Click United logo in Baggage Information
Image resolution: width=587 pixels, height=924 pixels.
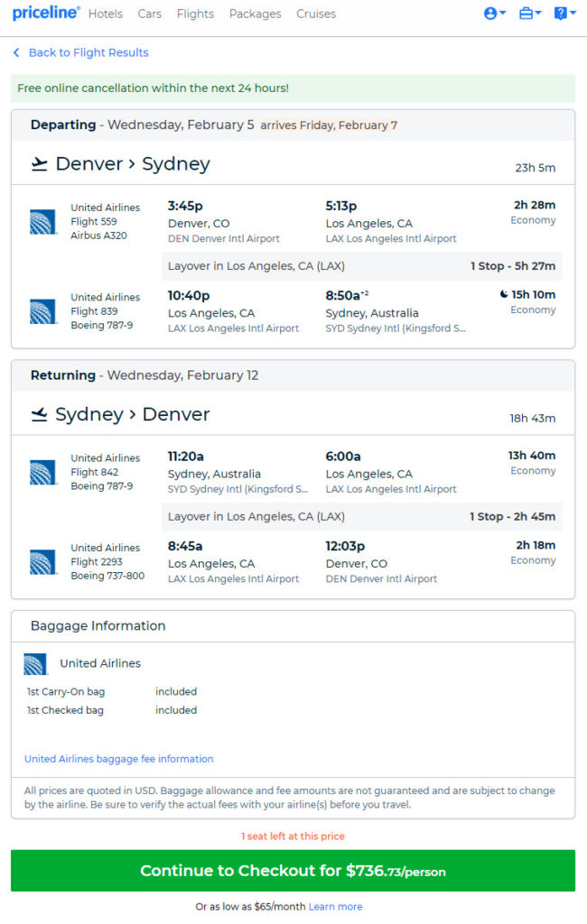point(35,664)
